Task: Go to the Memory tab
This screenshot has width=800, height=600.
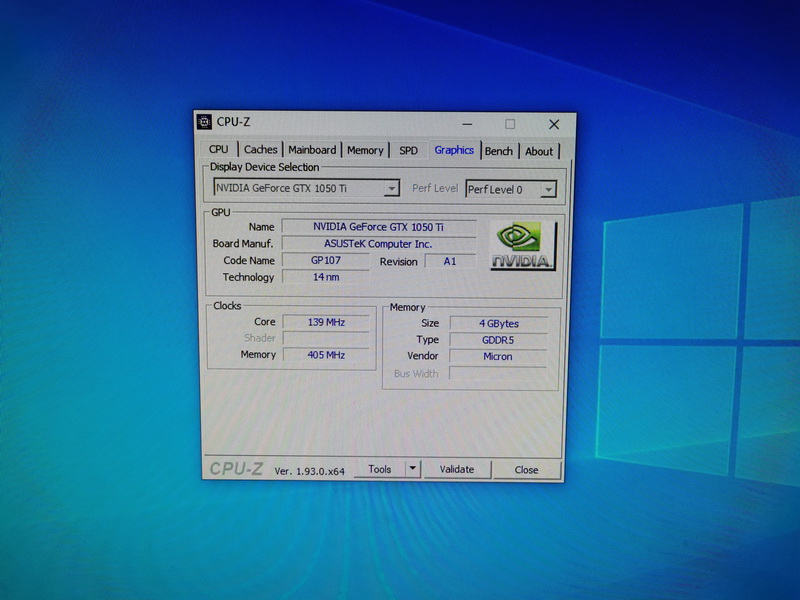Action: click(365, 151)
